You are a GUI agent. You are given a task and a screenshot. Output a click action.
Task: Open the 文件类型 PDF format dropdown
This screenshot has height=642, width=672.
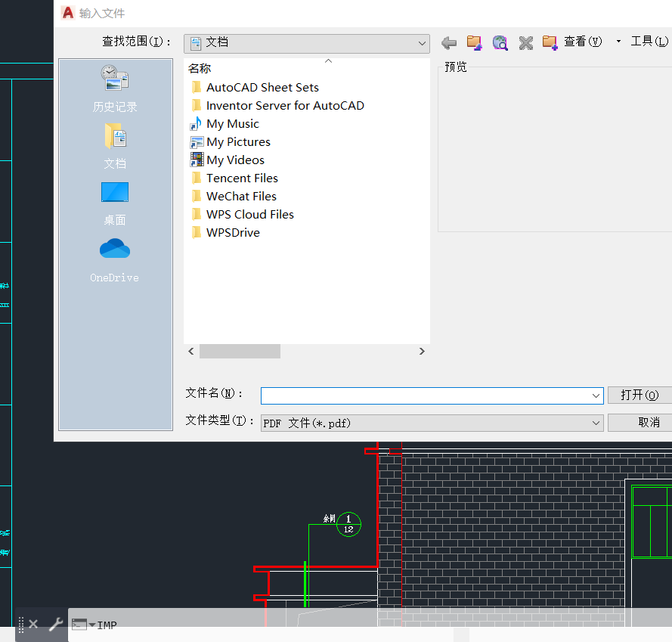[x=596, y=423]
